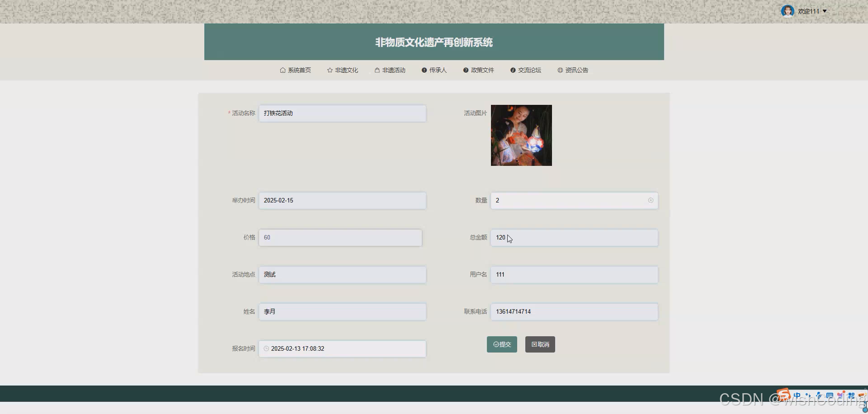Toggle the voice input microphone icon

pyautogui.click(x=819, y=395)
